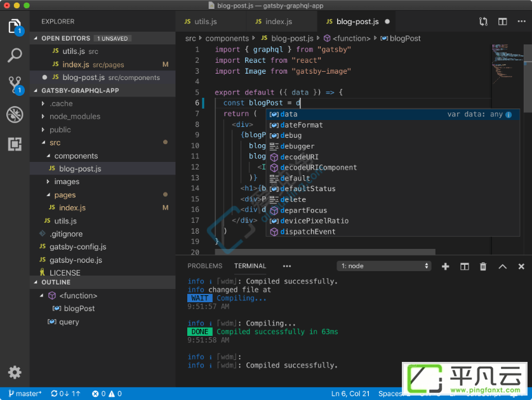This screenshot has height=400, width=532.
Task: Open the editor More Actions ellipsis
Action: coord(521,22)
